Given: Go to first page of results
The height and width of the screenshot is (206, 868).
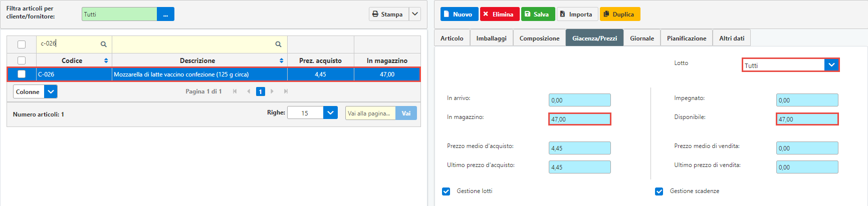Looking at the screenshot, I should [x=235, y=91].
